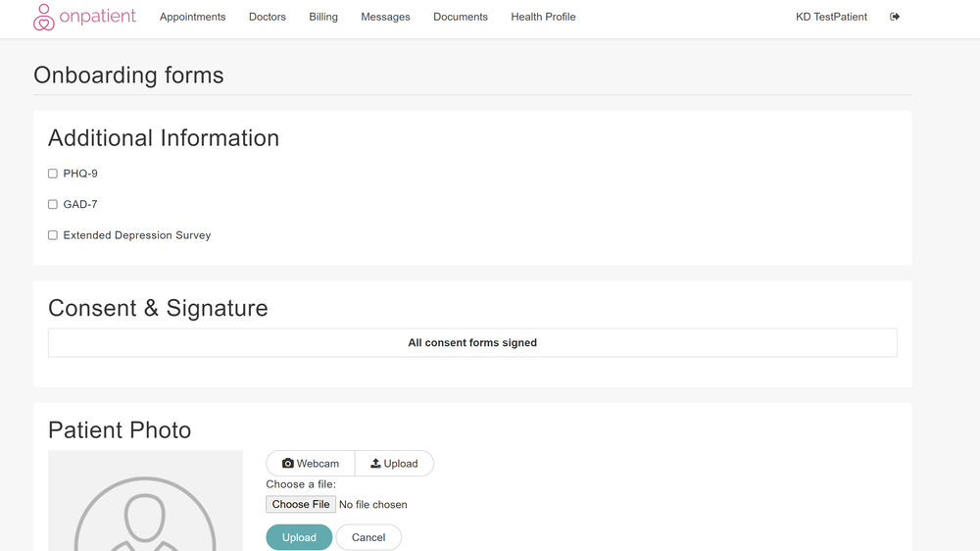Cancel the photo upload
The image size is (980, 551).
tap(368, 537)
